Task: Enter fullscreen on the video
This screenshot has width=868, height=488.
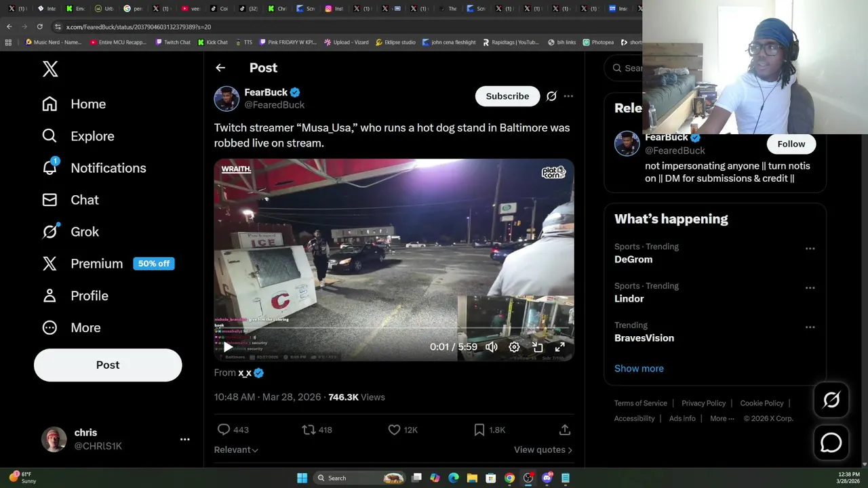Action: [559, 347]
